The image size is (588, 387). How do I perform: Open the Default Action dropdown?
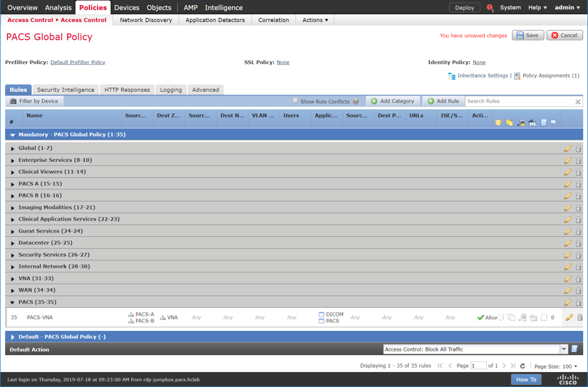[x=563, y=349]
